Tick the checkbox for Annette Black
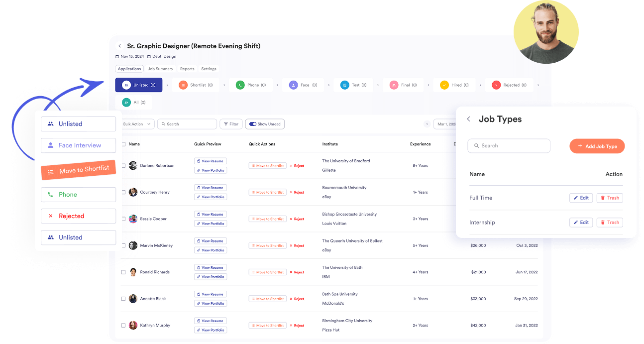The width and height of the screenshot is (644, 344). (123, 299)
